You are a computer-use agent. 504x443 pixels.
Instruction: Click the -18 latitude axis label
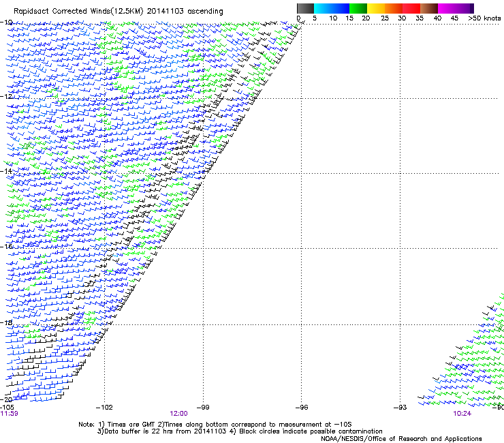[6, 322]
